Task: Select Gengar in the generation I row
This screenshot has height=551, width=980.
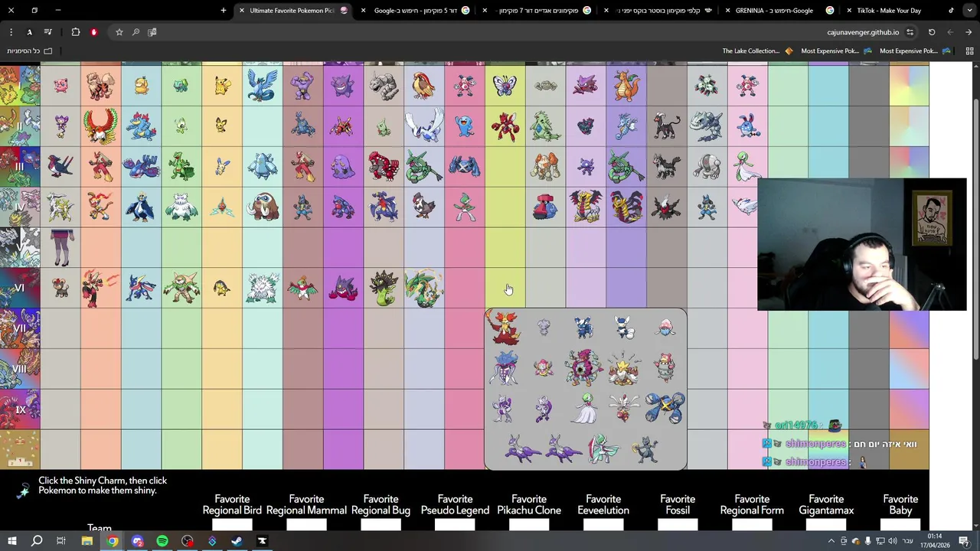Action: pyautogui.click(x=343, y=86)
